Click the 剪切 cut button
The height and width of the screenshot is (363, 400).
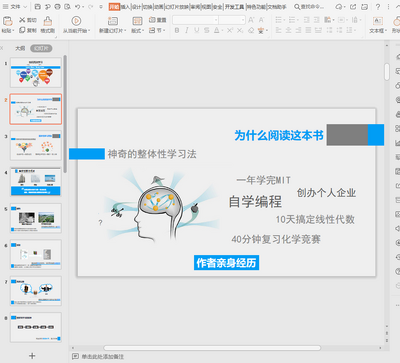[28, 20]
